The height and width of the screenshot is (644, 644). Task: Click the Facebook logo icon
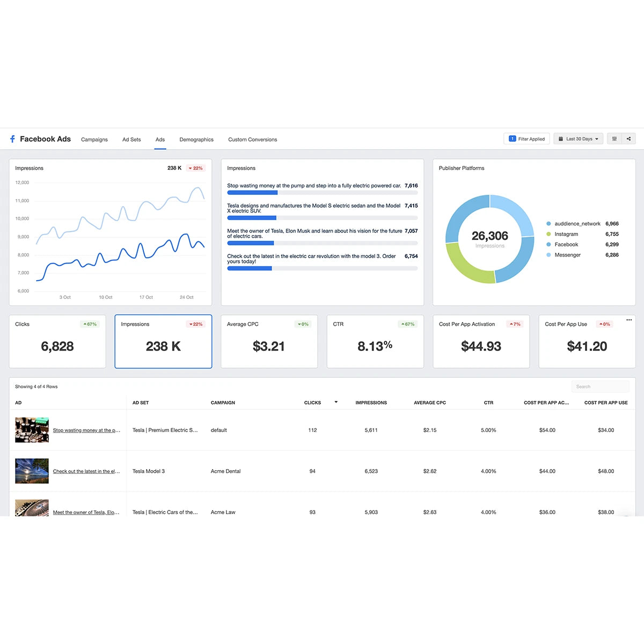tap(12, 139)
